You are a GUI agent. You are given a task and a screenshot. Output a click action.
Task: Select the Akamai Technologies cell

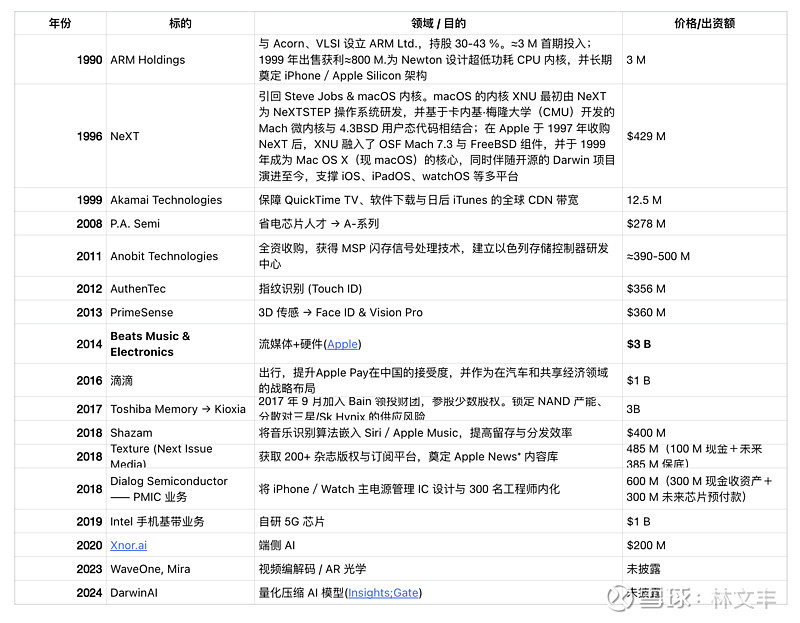(x=180, y=200)
